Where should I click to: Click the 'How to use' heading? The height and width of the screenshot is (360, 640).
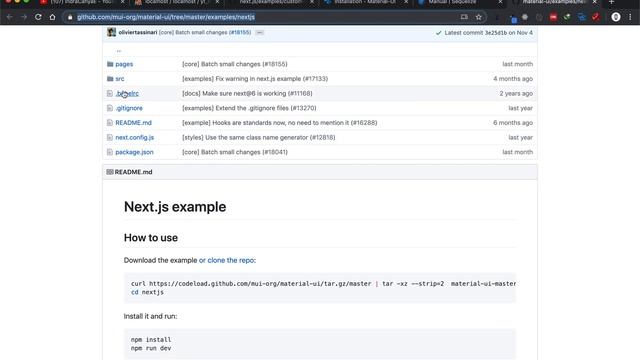pyautogui.click(x=151, y=238)
